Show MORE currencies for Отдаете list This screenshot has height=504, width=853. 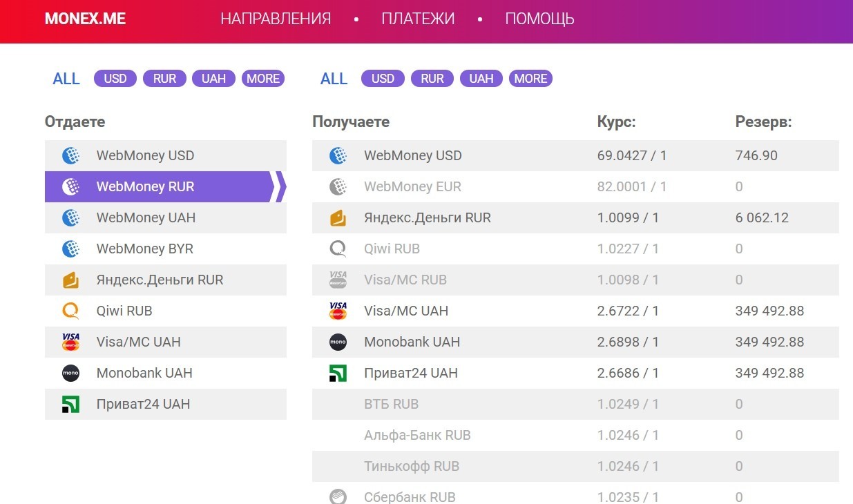coord(263,79)
